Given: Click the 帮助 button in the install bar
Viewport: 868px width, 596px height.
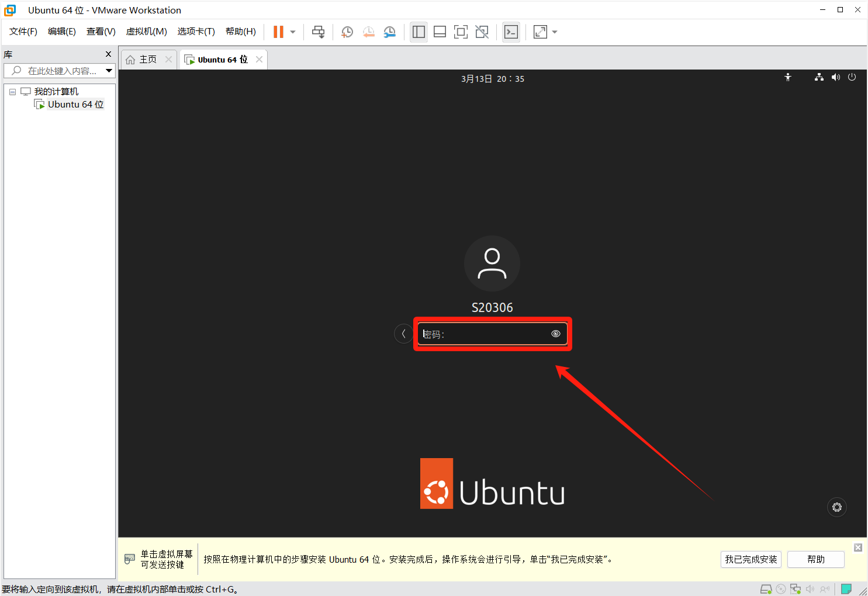Looking at the screenshot, I should point(815,559).
